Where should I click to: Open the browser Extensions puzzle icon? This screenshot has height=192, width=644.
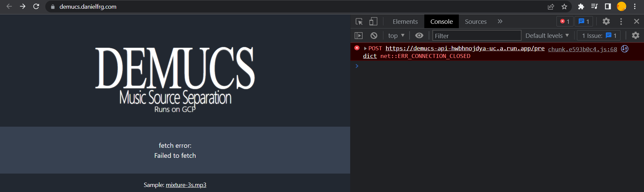[581, 7]
